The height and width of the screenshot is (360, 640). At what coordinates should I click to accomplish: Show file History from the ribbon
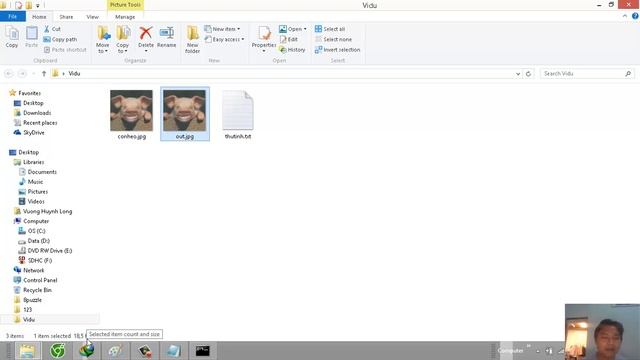point(292,49)
